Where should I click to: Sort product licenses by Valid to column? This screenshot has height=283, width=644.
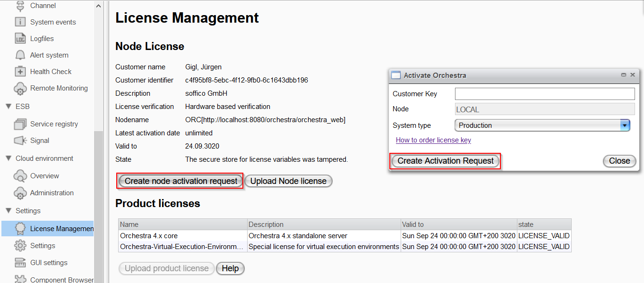tap(459, 225)
